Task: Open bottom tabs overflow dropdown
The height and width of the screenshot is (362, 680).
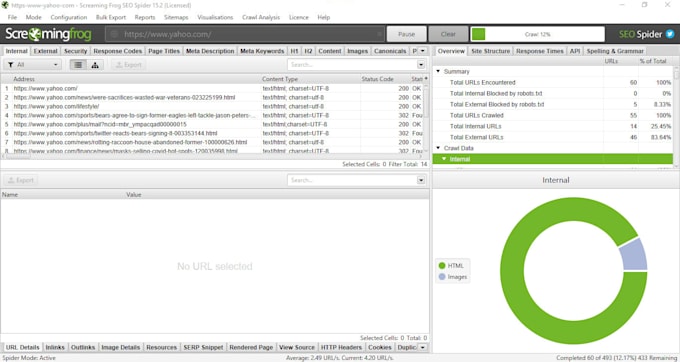Action: (423, 347)
